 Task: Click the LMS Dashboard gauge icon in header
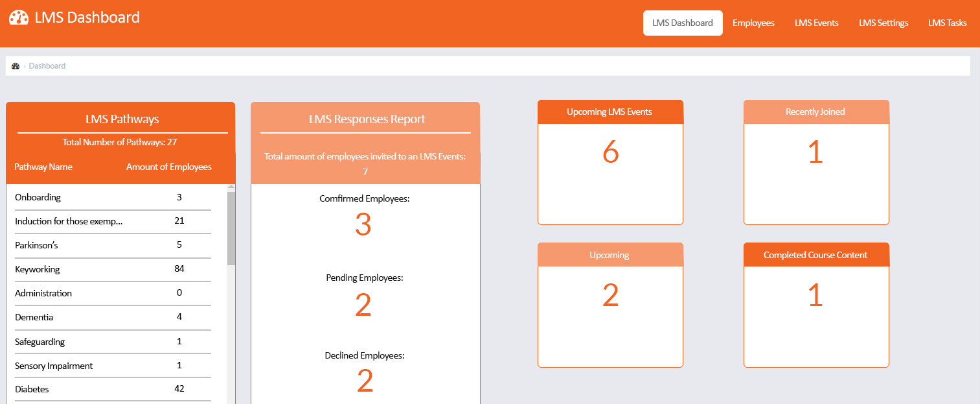pos(19,18)
